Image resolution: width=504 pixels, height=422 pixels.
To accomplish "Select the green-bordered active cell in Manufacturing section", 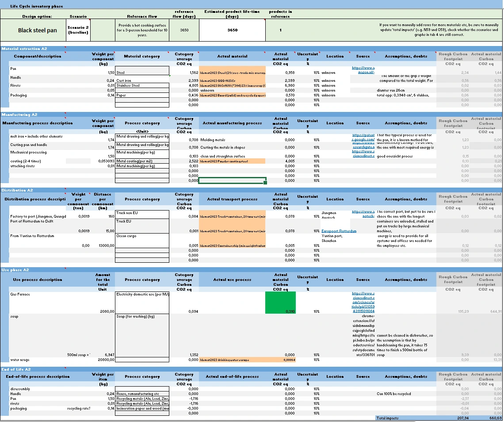I will (233, 180).
